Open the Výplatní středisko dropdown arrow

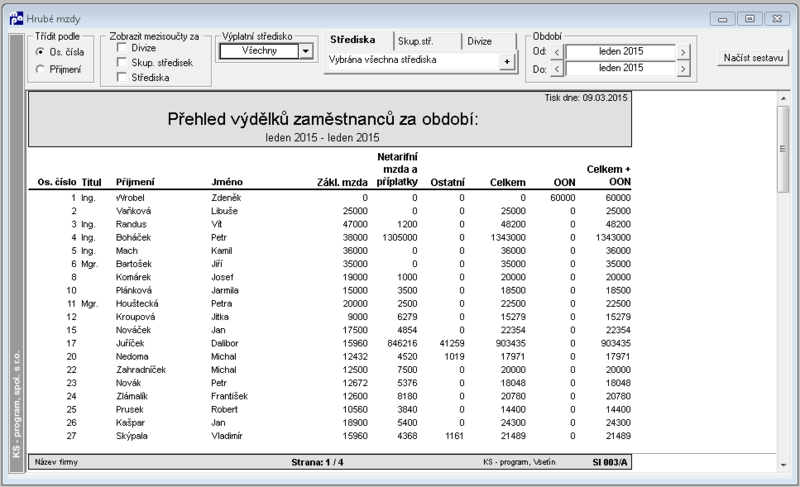pos(305,51)
